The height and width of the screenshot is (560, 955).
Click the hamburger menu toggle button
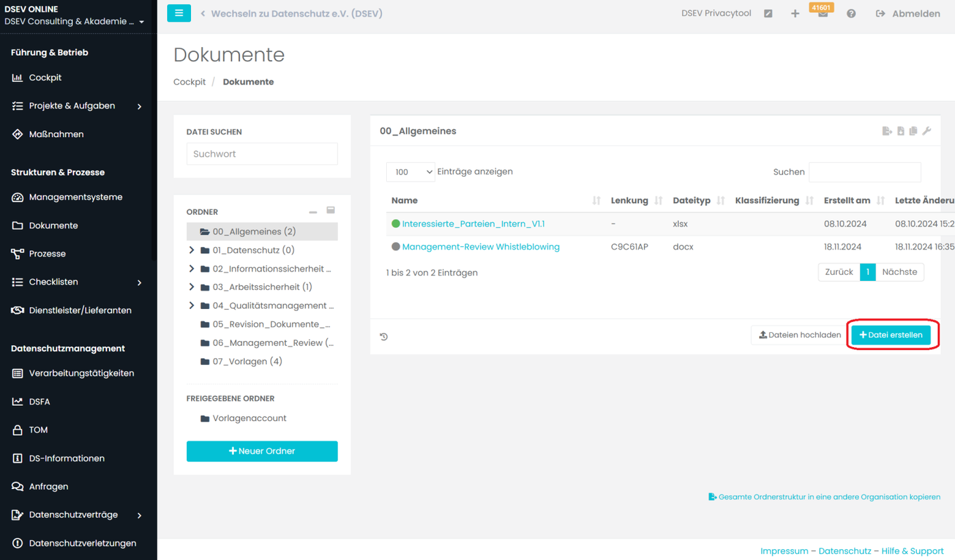[x=179, y=13]
